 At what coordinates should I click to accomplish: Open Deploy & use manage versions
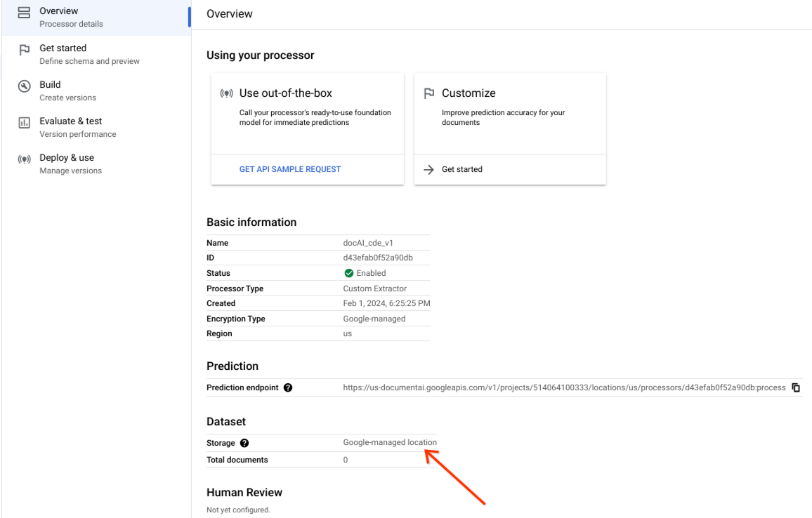point(70,164)
